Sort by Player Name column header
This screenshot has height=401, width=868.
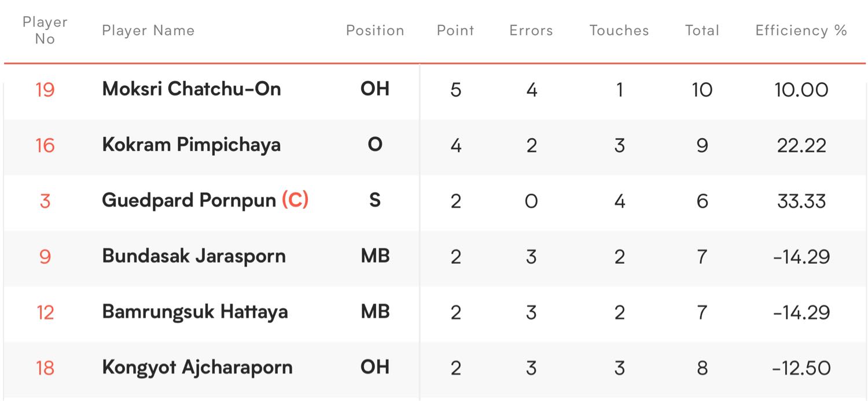tap(148, 31)
